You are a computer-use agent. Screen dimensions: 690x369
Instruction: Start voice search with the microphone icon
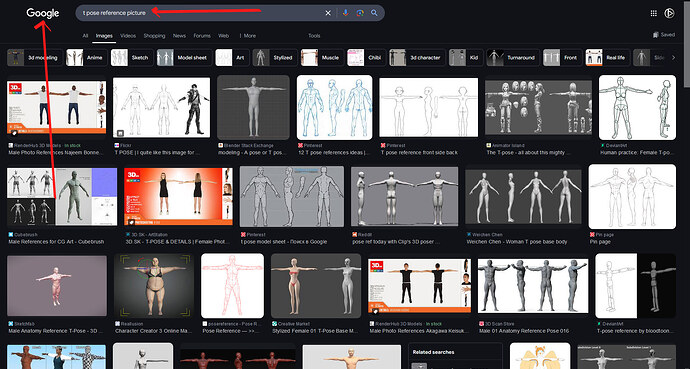coord(345,13)
